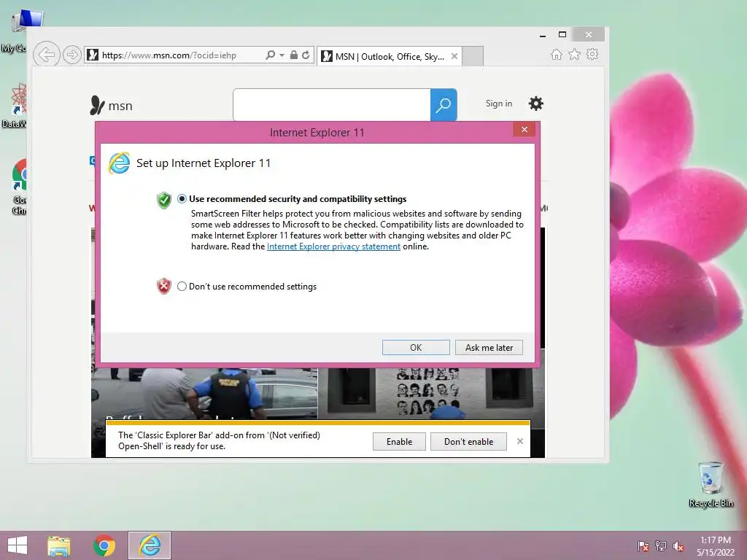The width and height of the screenshot is (747, 560).
Task: Click the OK button in setup dialog
Action: coord(416,348)
